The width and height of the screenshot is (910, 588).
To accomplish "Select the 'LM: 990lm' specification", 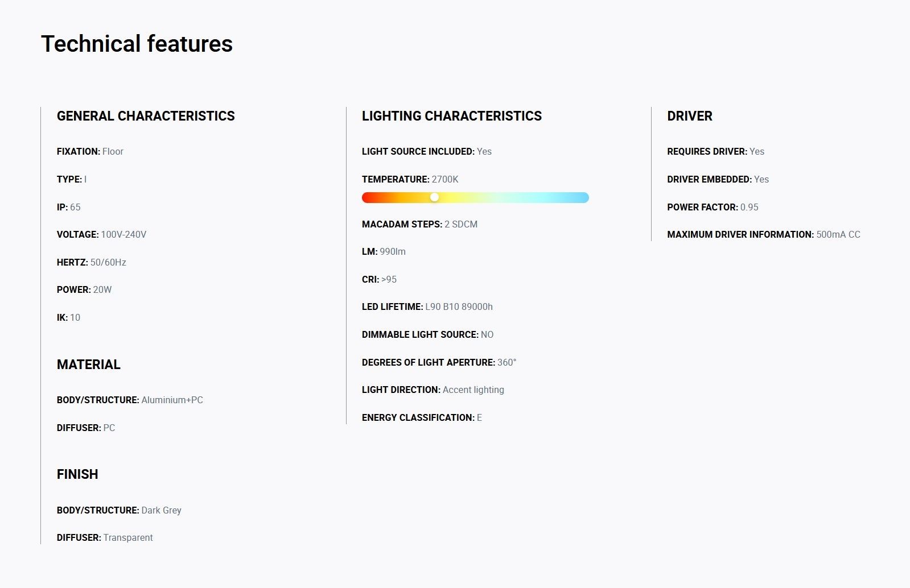I will pyautogui.click(x=384, y=251).
